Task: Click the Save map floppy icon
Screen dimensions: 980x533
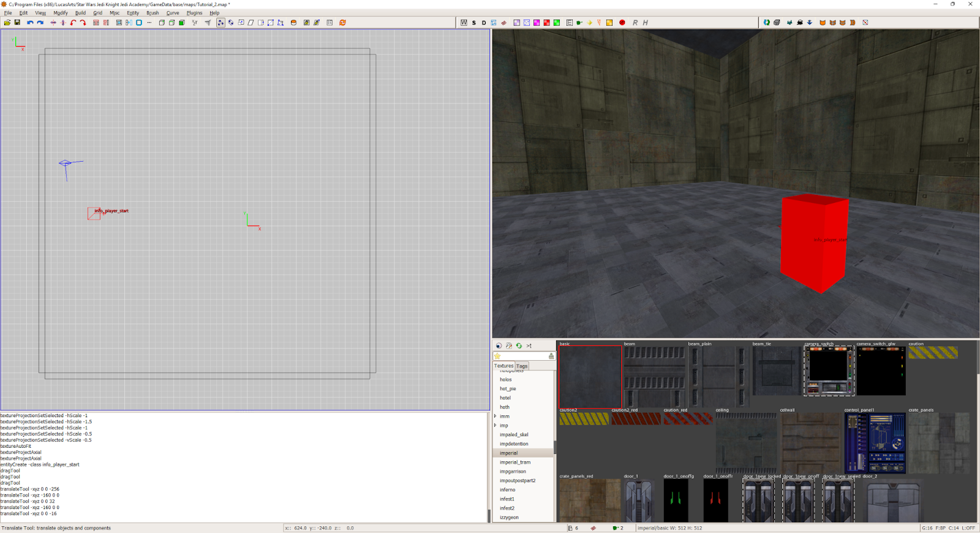Action: [17, 23]
